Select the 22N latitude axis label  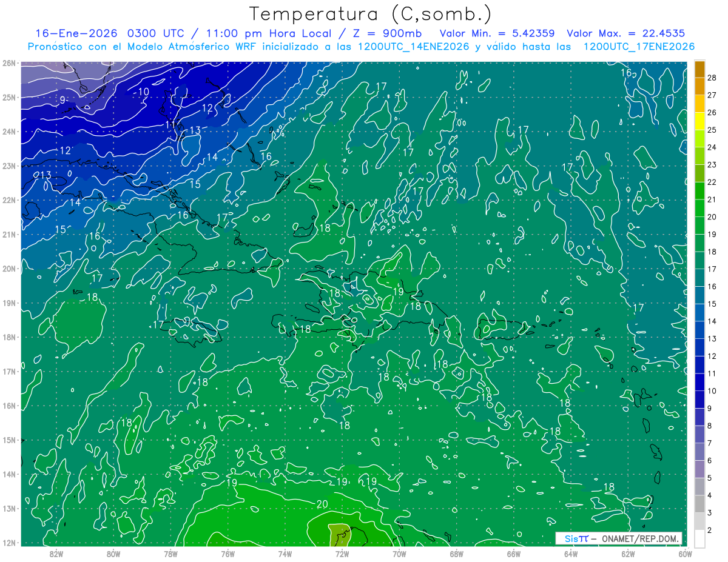click(8, 200)
